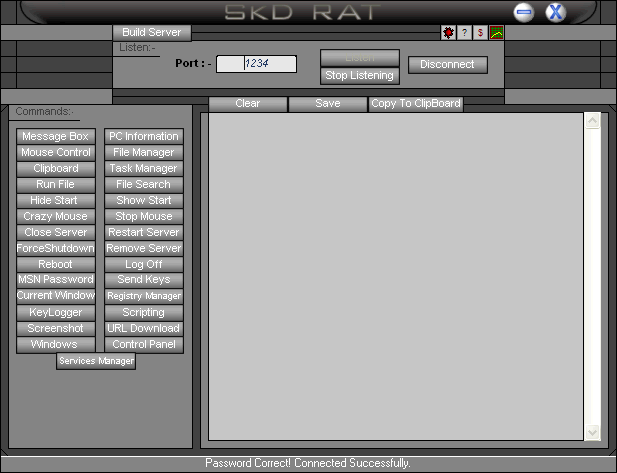Screen dimensions: 617x473
Task: Minimize the window with the blue minus orb
Action: pos(524,12)
